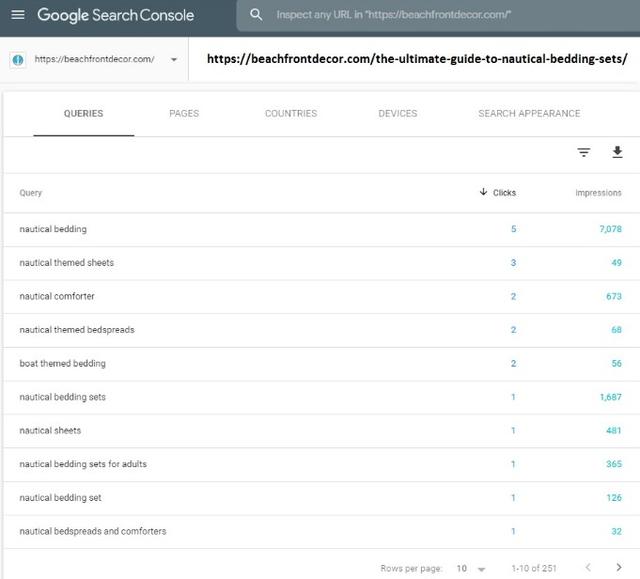Expand the property selector dropdown
The height and width of the screenshot is (579, 640).
174,60
